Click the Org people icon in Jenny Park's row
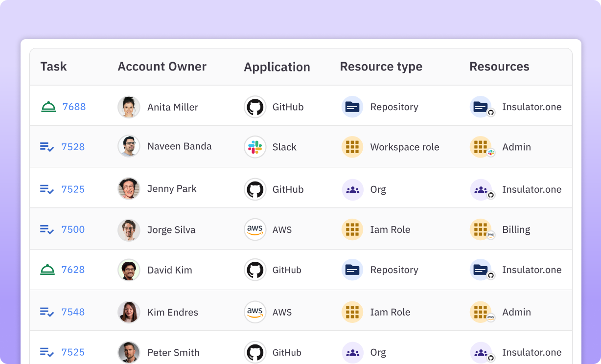The width and height of the screenshot is (601, 364). point(352,189)
